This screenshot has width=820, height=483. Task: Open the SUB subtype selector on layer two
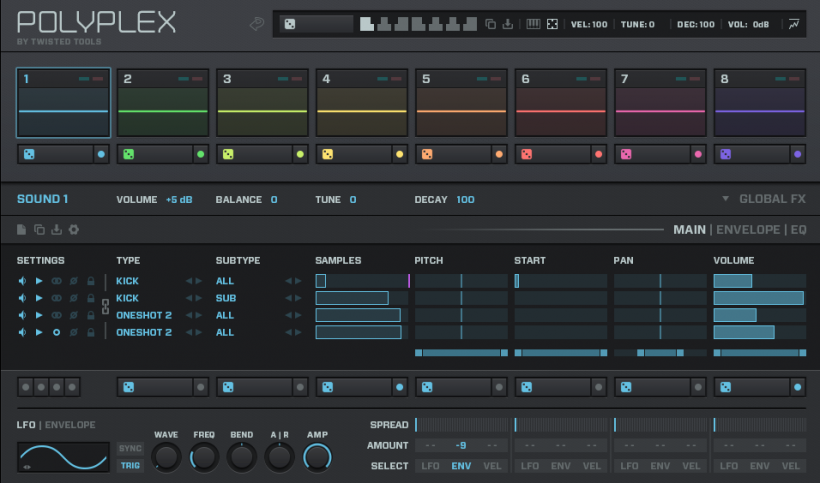coord(225,298)
